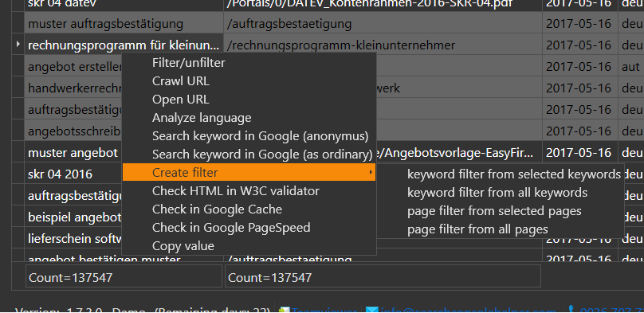The height and width of the screenshot is (313, 644).
Task: Check HTML in W3C validator
Action: 249,191
